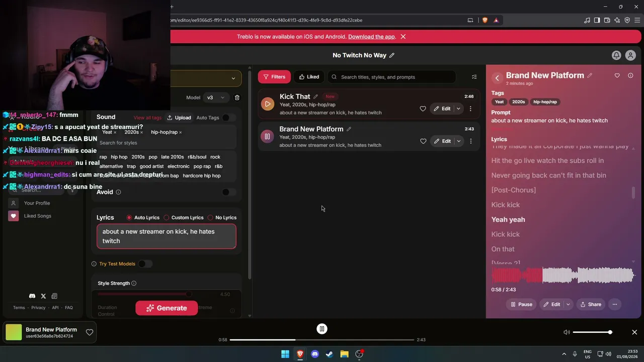Open the X social link icon
The image size is (644, 362).
pyautogui.click(x=43, y=296)
